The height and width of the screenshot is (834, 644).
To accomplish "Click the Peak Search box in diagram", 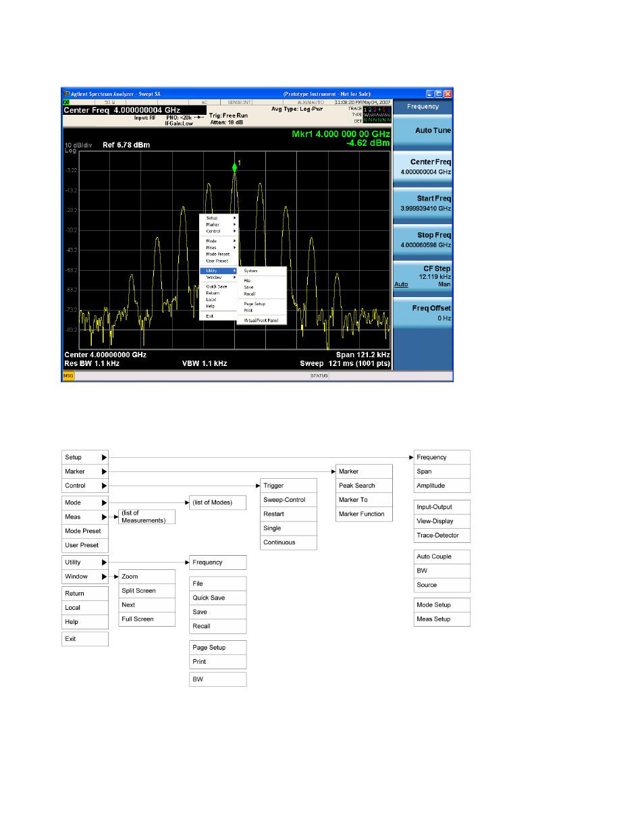I will click(x=365, y=486).
